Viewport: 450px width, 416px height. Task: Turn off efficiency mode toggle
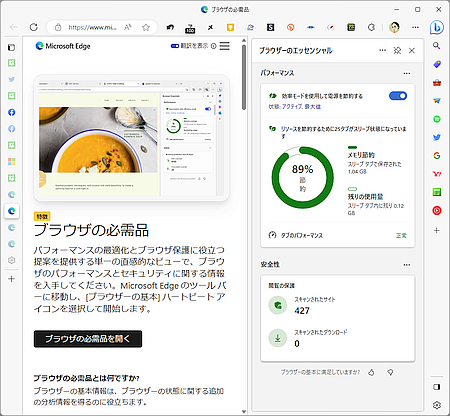(398, 96)
